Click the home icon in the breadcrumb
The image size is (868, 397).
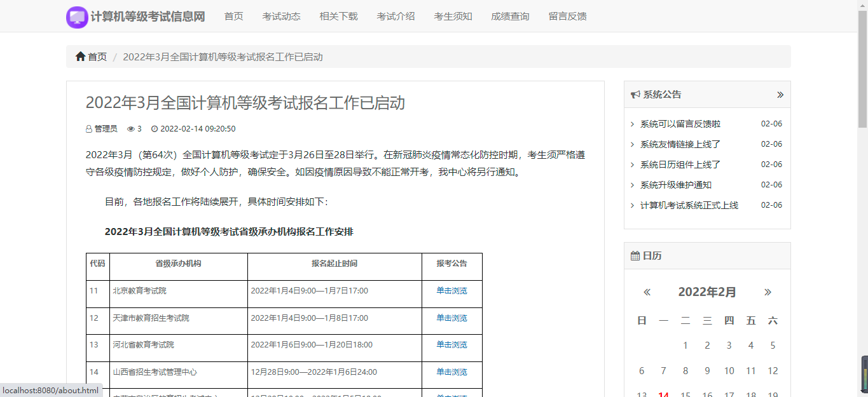pyautogui.click(x=80, y=57)
